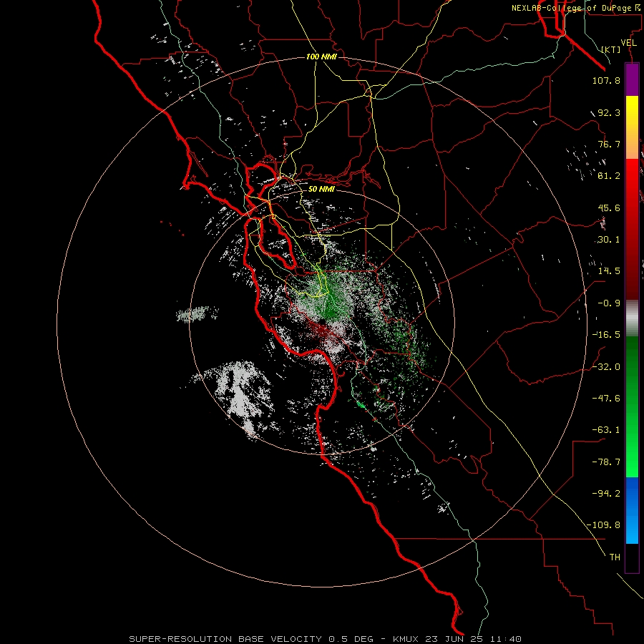This screenshot has height=644, width=644.
Task: Click the 100 NMI range ring label
Action: pos(321,57)
